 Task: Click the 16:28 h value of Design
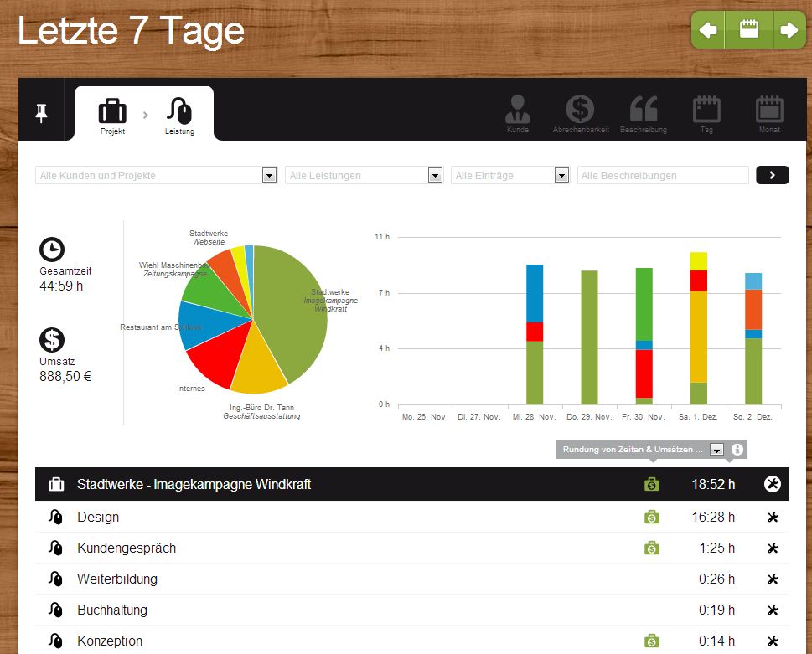713,517
